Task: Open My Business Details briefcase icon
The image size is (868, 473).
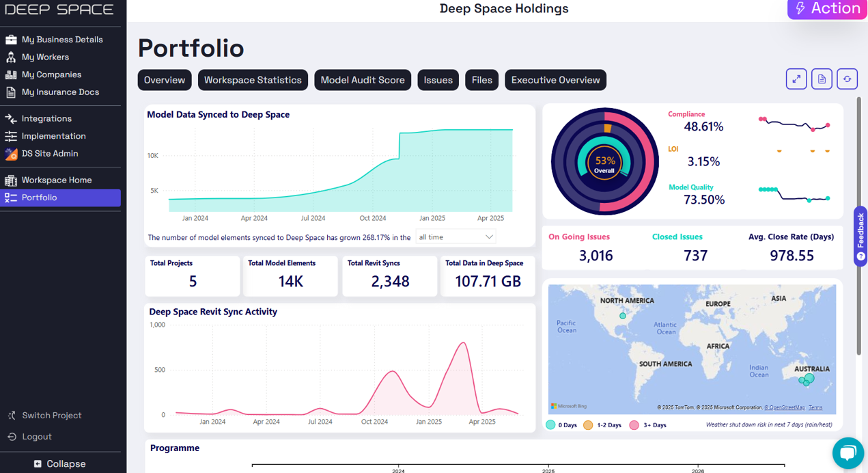Action: (x=11, y=40)
